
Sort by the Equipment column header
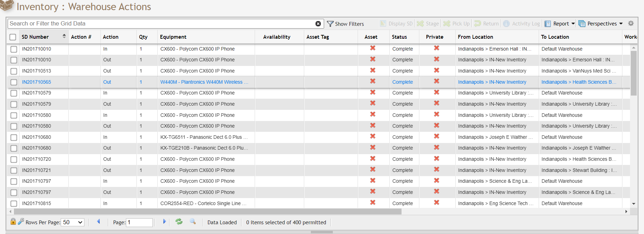(x=173, y=37)
